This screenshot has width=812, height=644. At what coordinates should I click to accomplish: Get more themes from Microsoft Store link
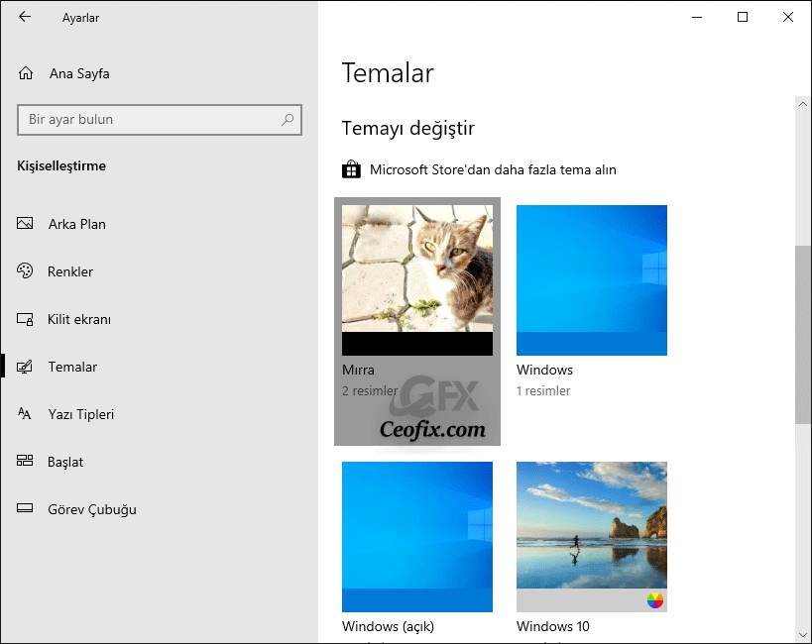493,169
